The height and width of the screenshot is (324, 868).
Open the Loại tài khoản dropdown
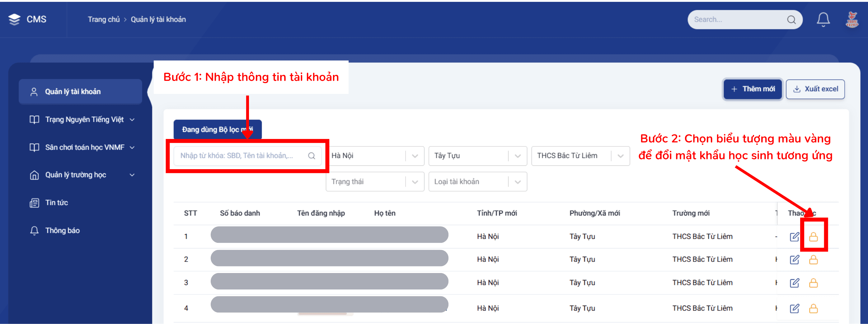click(x=477, y=182)
